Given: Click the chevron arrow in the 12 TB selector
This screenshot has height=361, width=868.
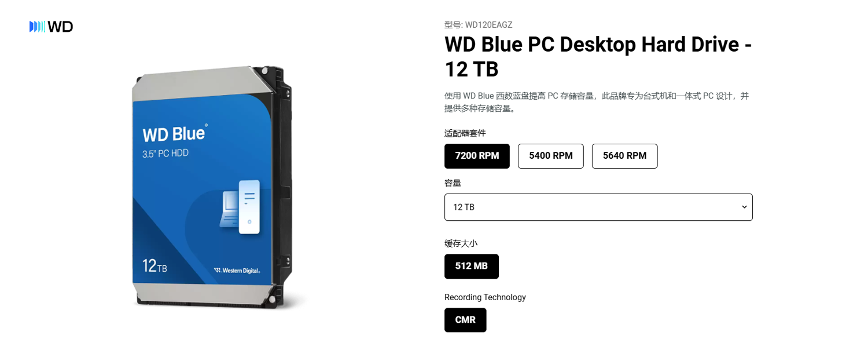Looking at the screenshot, I should [x=744, y=207].
